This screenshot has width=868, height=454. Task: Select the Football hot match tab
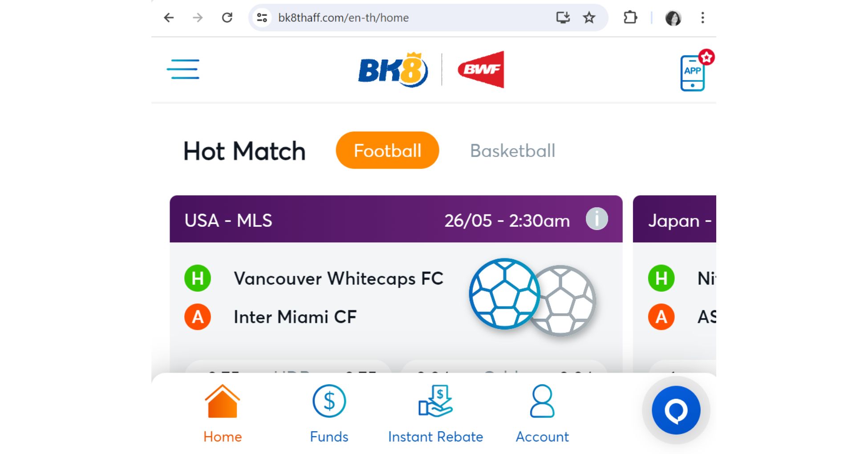[387, 150]
